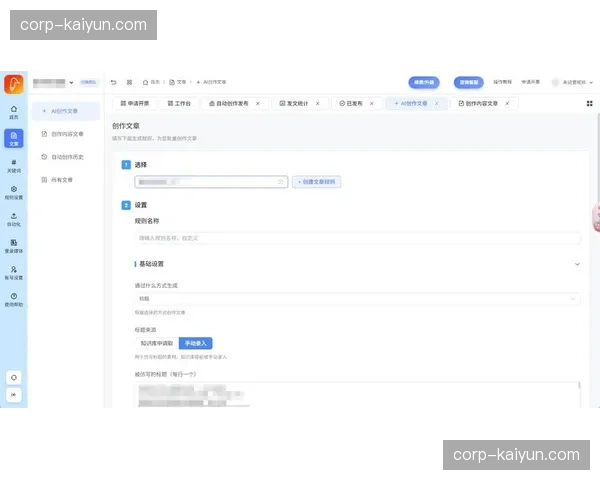
Task: Click the AI创作文章 breadcrumb text
Action: click(x=214, y=82)
